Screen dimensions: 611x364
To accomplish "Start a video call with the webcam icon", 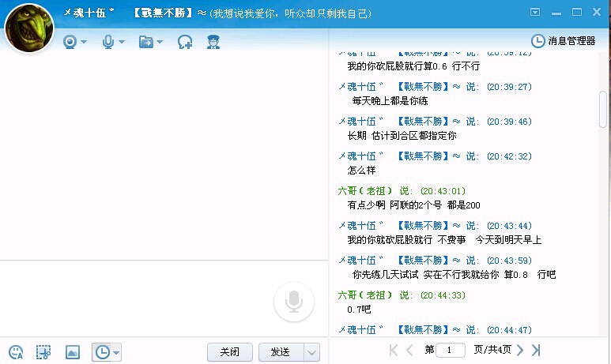I will [x=70, y=42].
